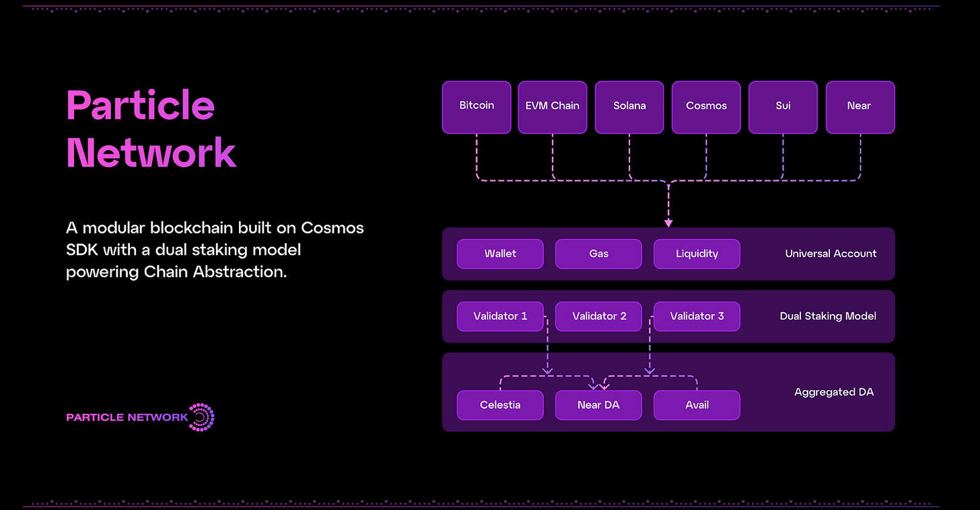
Task: Click the small PARTICLE NETWORK logo text
Action: click(127, 417)
